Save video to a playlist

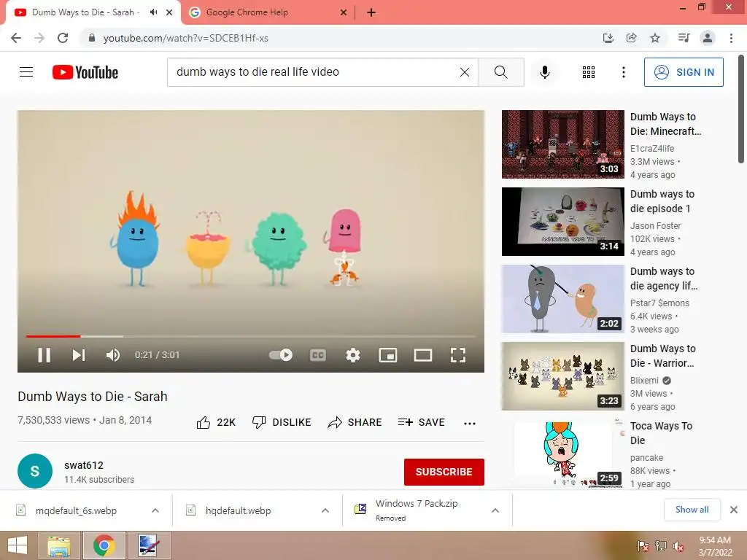421,422
